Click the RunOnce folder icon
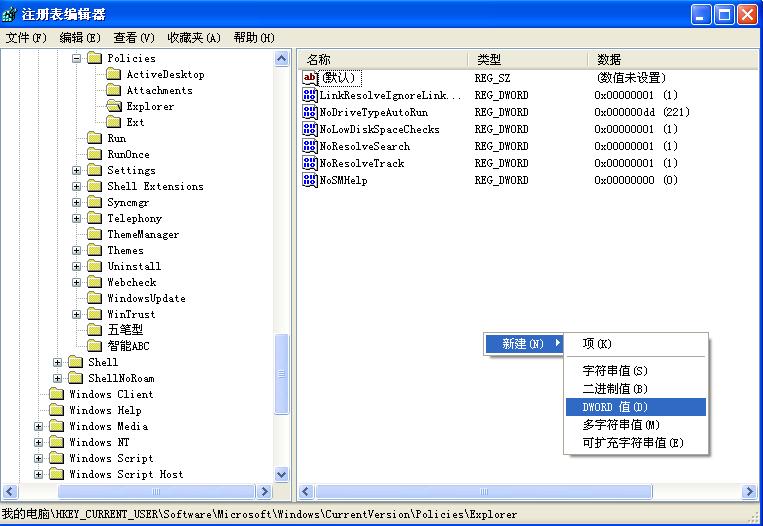 point(94,154)
